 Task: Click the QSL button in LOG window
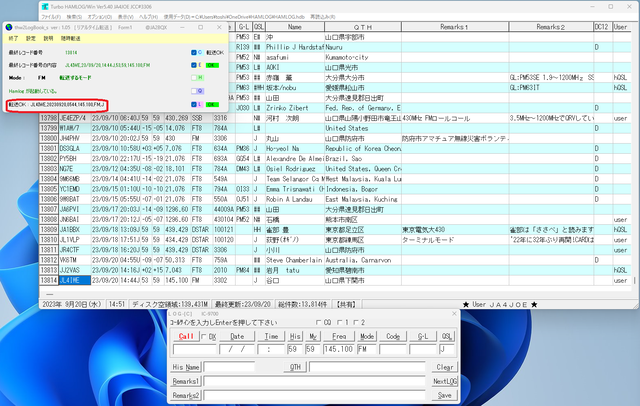[x=447, y=336]
